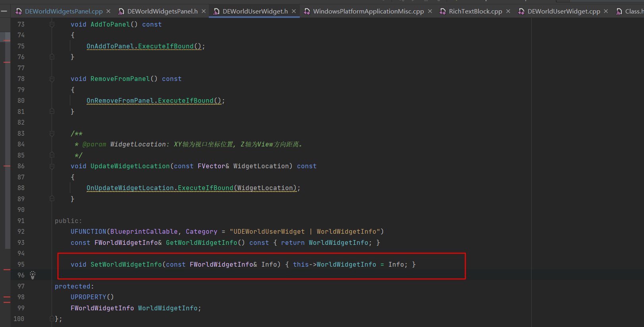644x327 pixels.
Task: Click OnRemoveFromPanel.ExecuteIfBound call
Action: pyautogui.click(x=154, y=101)
